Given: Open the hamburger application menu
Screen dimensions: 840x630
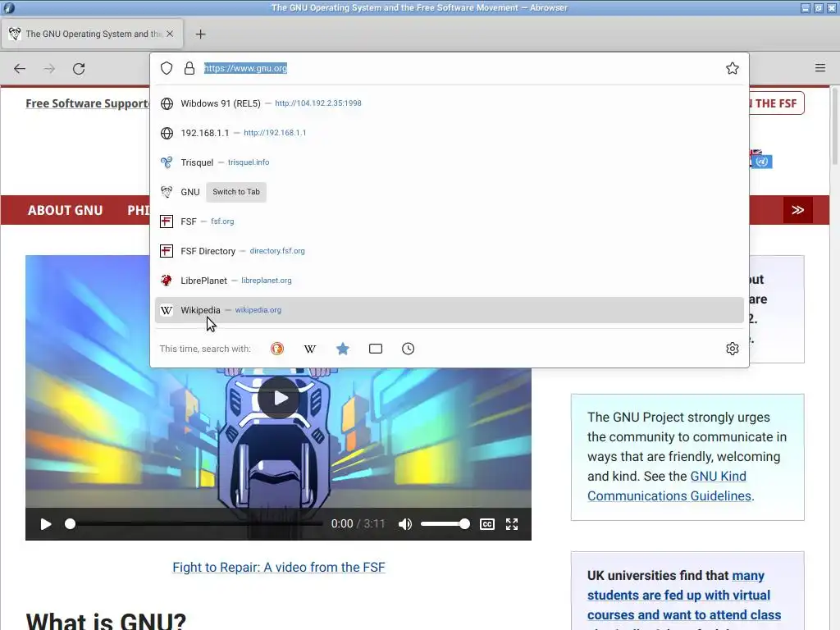Looking at the screenshot, I should (820, 67).
